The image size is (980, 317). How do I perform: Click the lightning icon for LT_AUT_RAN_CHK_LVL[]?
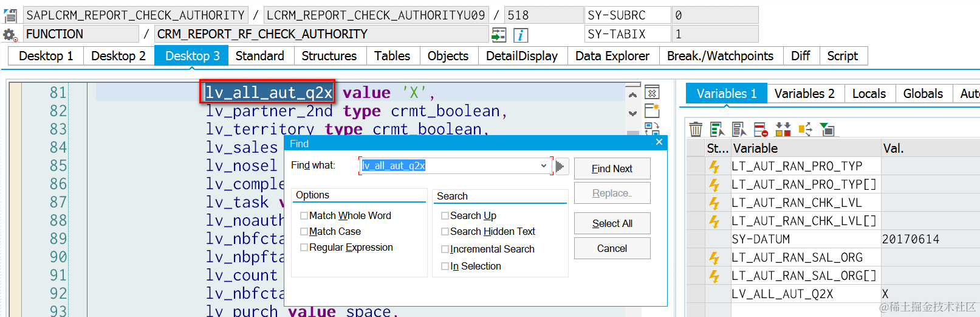tap(715, 221)
